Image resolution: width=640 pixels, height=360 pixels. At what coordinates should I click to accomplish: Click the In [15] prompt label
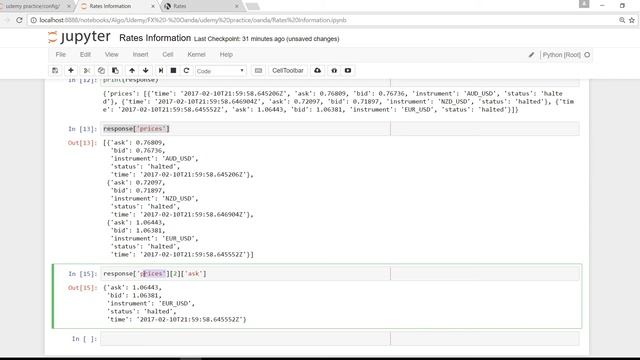tap(82, 274)
